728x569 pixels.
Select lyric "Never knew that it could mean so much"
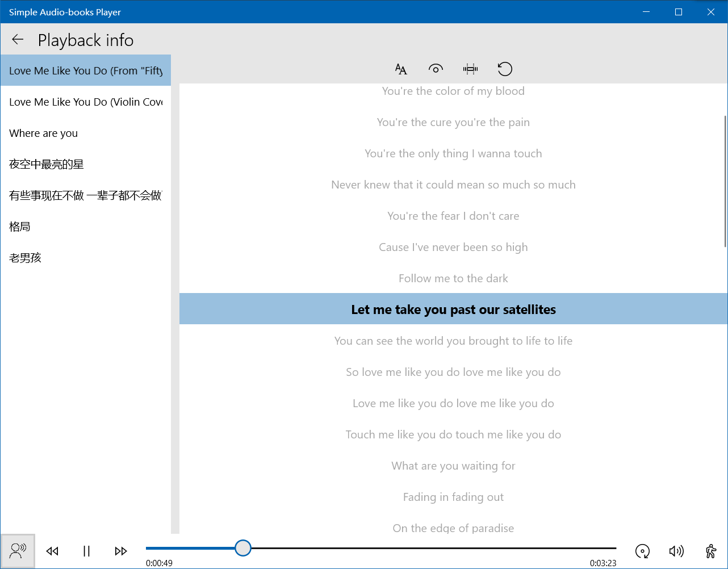pos(453,185)
